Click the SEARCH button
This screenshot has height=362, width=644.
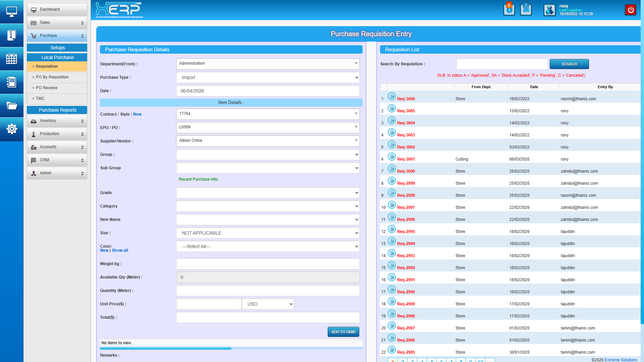coord(569,64)
